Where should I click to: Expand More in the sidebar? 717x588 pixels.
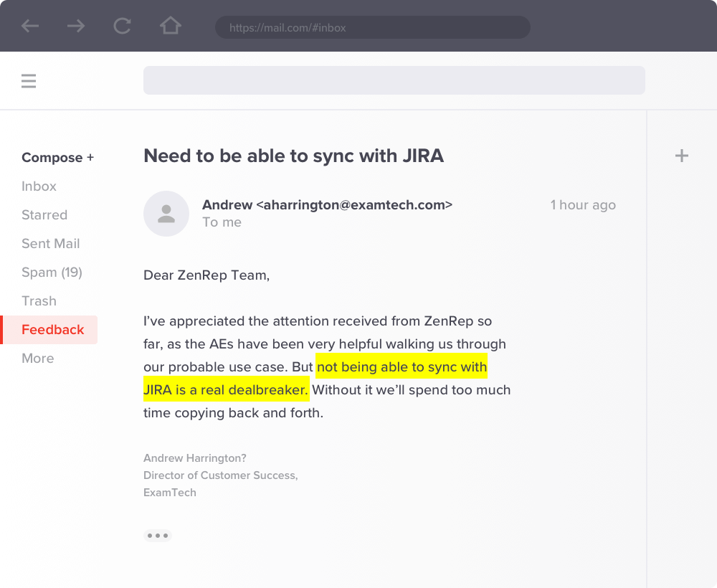(37, 359)
